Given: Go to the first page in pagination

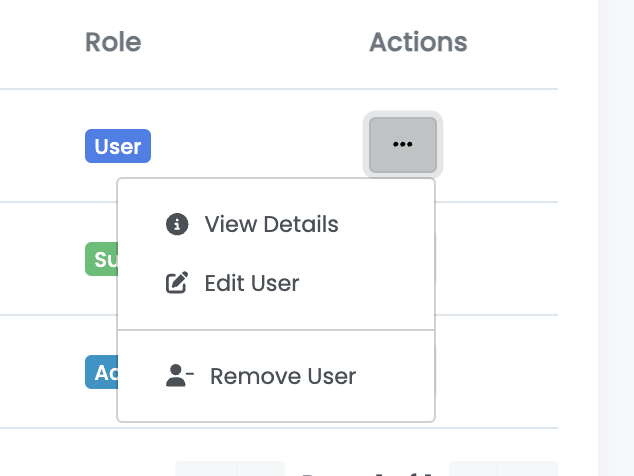Looking at the screenshot, I should coord(205,468).
